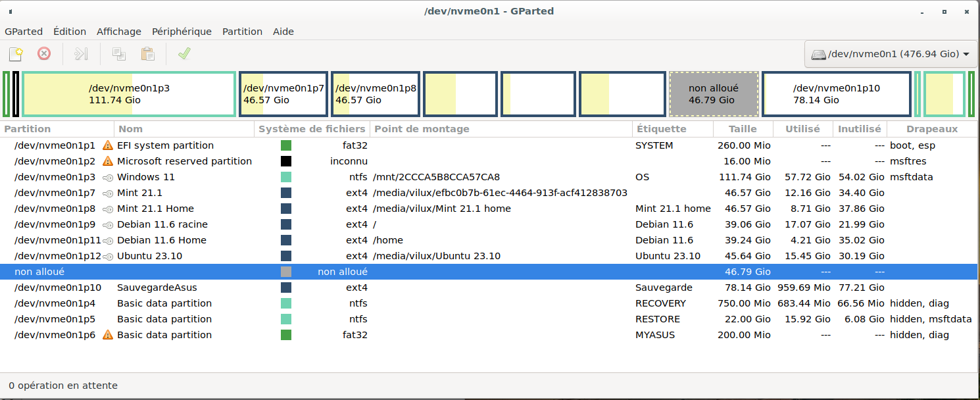Select the nvme0n1p3 block in disk map
Viewport: 980px width, 400px height.
(x=129, y=94)
